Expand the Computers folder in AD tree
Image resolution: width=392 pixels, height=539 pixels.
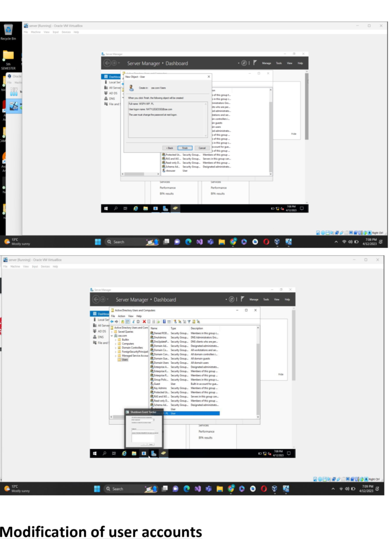coord(115,344)
